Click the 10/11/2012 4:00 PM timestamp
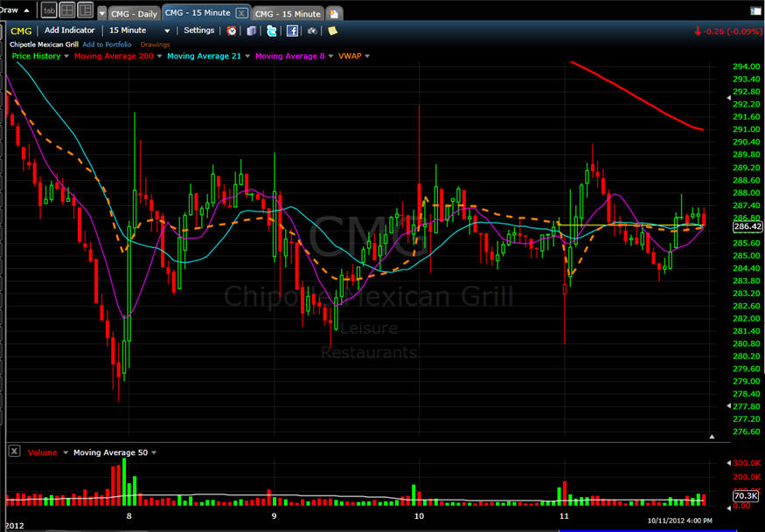The width and height of the screenshot is (765, 532). click(679, 521)
